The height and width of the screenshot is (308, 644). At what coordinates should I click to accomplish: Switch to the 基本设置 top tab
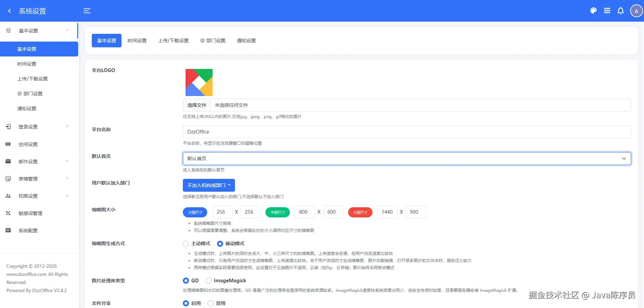pos(107,41)
